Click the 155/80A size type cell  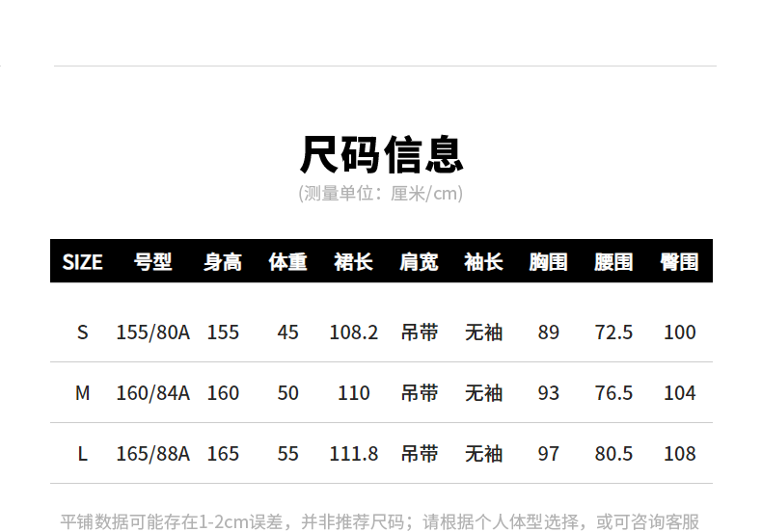[152, 332]
